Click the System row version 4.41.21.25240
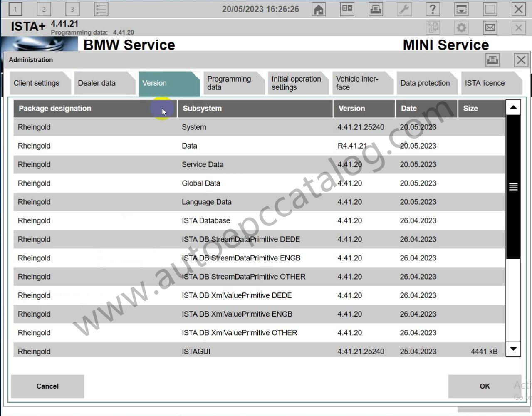Image resolution: width=532 pixels, height=416 pixels. pos(361,127)
